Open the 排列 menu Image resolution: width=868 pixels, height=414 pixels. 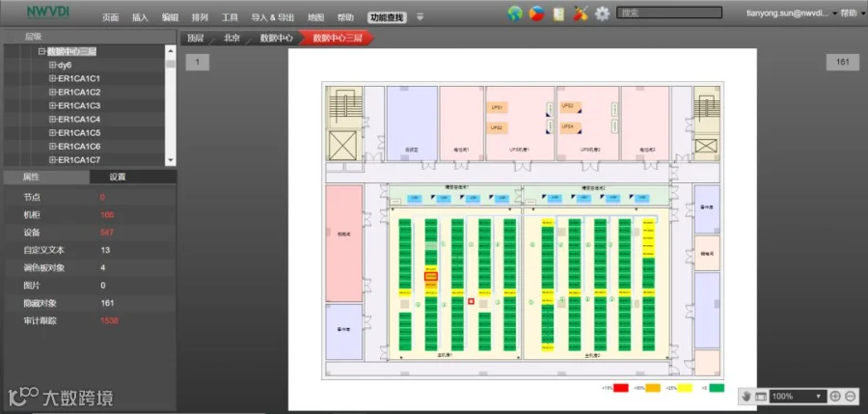[x=200, y=17]
